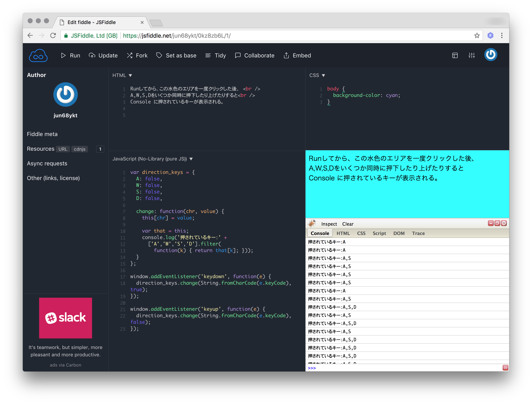The height and width of the screenshot is (404, 532).
Task: Open the browser extension icon
Action: 490,36
